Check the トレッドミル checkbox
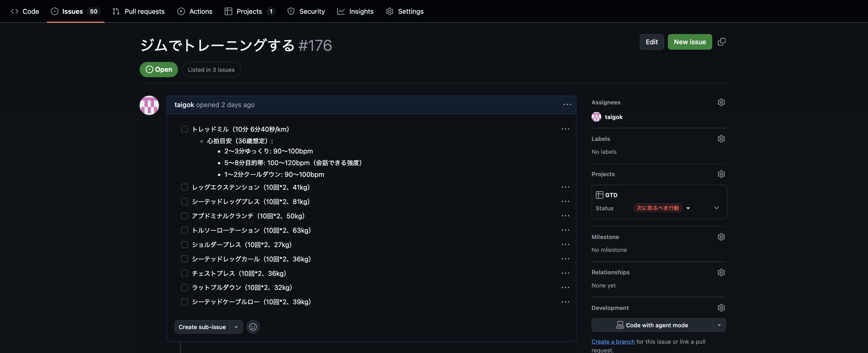This screenshot has width=868, height=353. point(185,129)
